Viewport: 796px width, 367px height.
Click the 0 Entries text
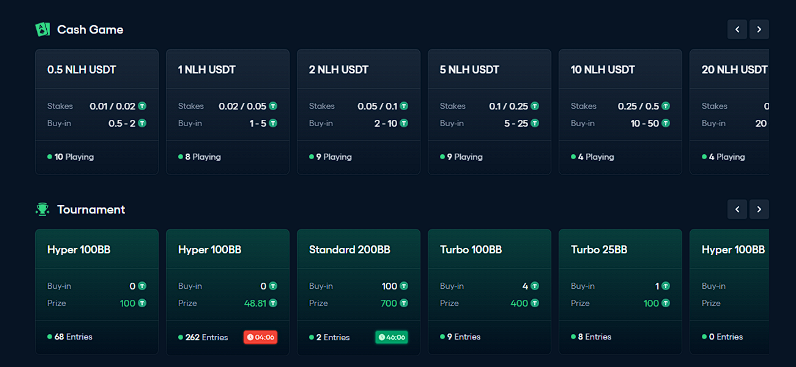tap(726, 337)
